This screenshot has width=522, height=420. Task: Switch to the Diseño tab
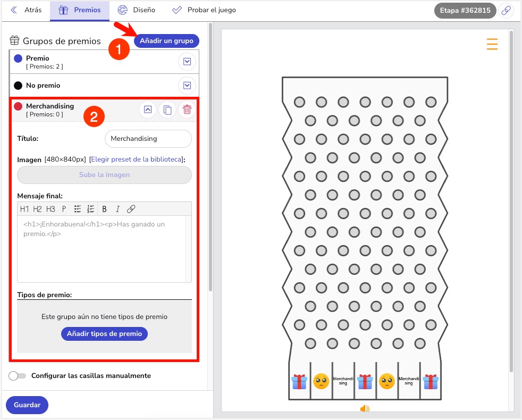pyautogui.click(x=137, y=10)
